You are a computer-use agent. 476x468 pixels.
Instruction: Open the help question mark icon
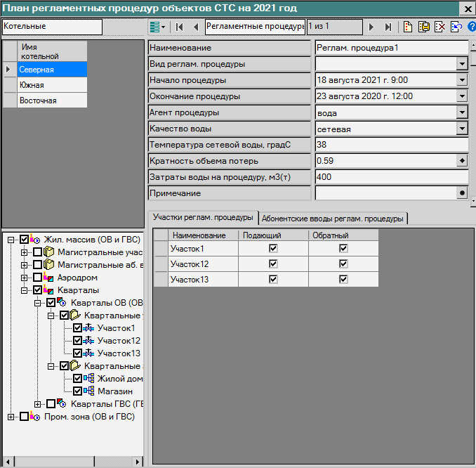point(472,27)
